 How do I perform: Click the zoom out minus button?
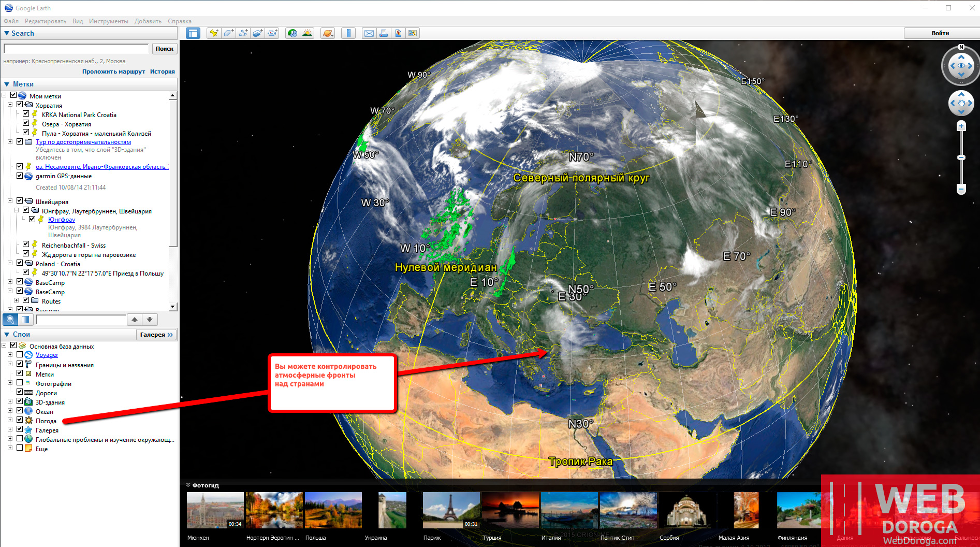tap(961, 189)
